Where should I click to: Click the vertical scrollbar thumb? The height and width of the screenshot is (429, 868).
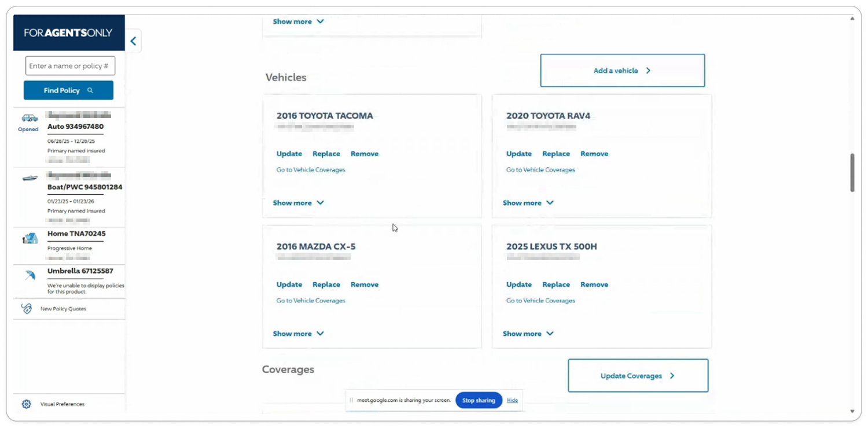pyautogui.click(x=852, y=172)
